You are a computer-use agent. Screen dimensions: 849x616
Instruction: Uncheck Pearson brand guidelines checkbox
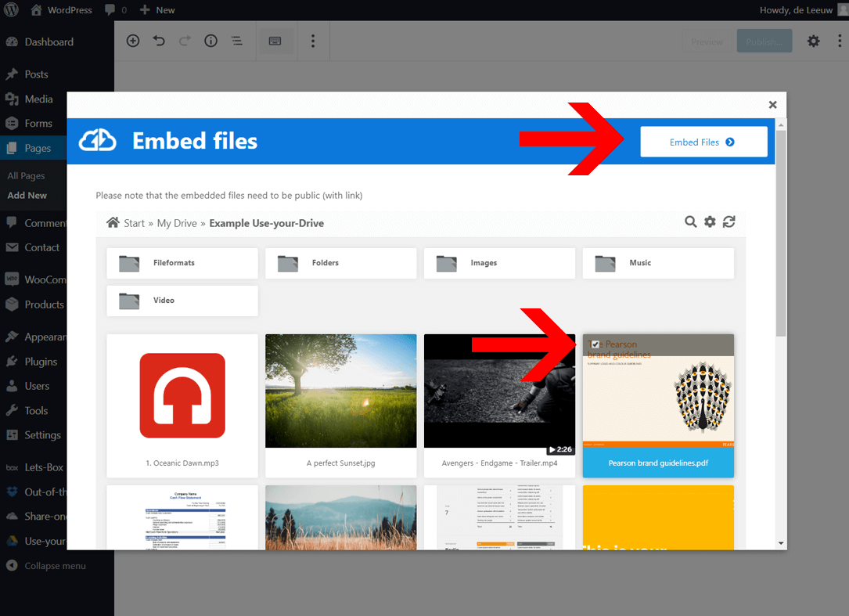pyautogui.click(x=595, y=344)
